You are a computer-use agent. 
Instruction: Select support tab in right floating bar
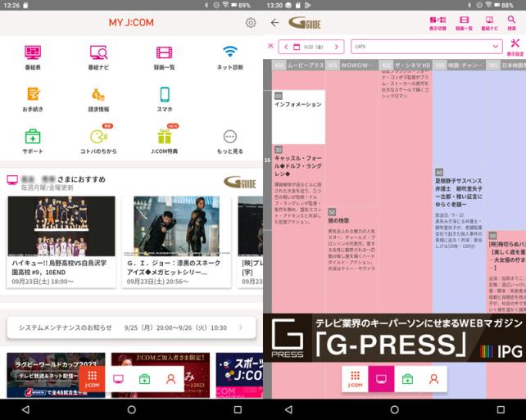coord(407,379)
